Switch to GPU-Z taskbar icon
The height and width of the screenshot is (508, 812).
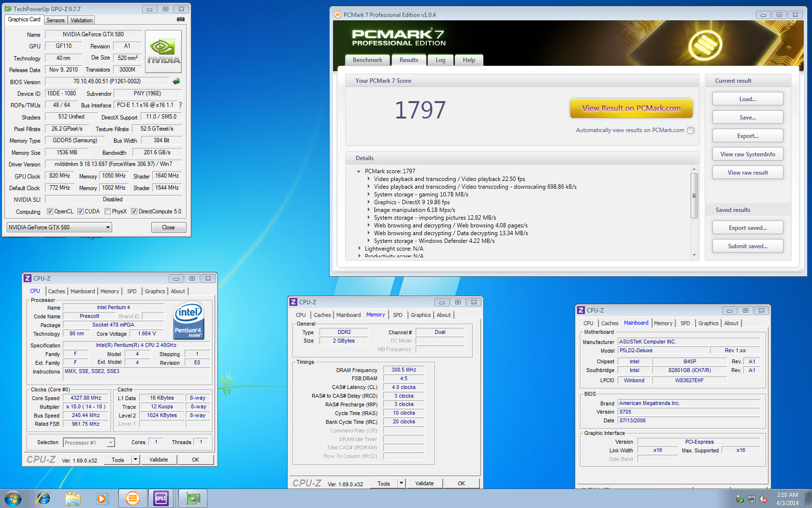click(193, 498)
